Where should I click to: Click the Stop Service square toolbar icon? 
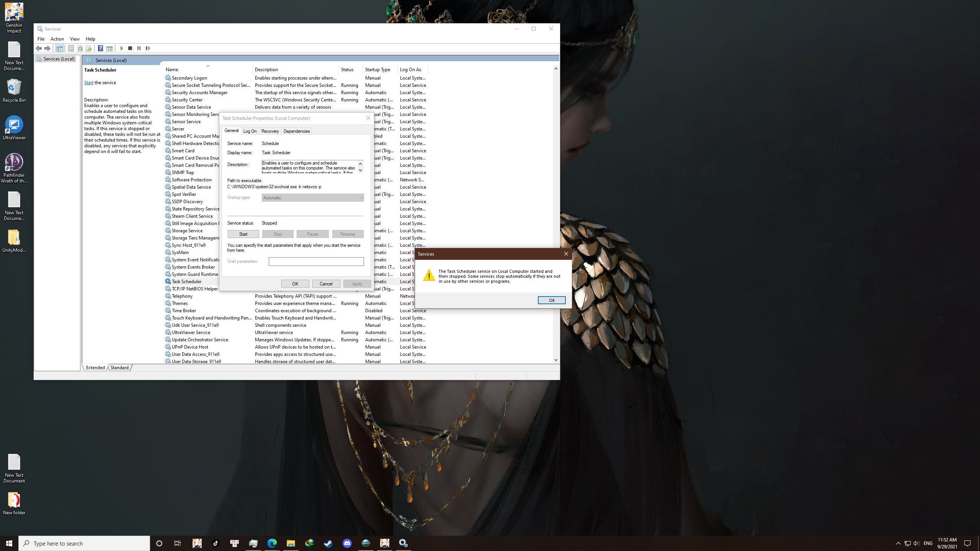pyautogui.click(x=129, y=48)
